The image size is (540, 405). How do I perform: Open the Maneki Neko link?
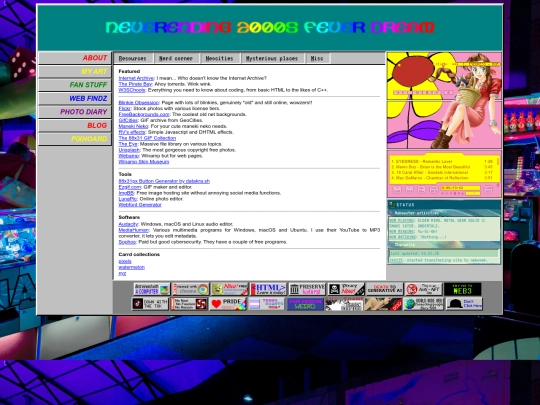click(x=133, y=126)
